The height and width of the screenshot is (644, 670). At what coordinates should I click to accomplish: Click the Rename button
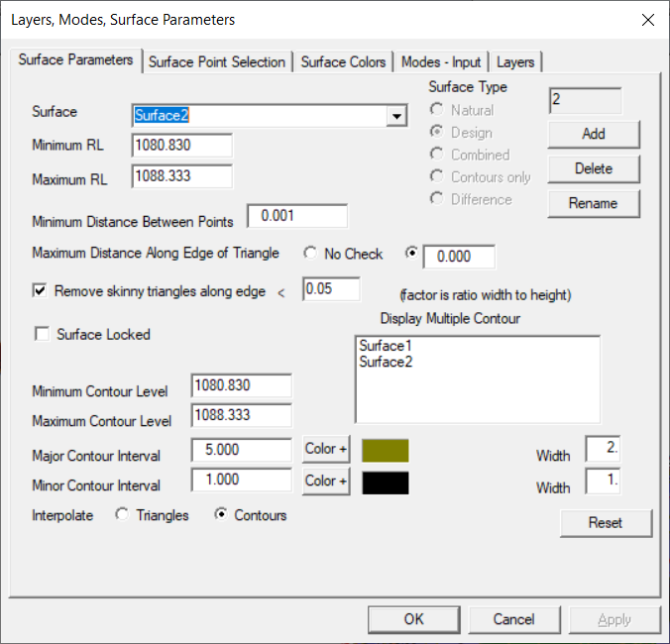point(593,203)
